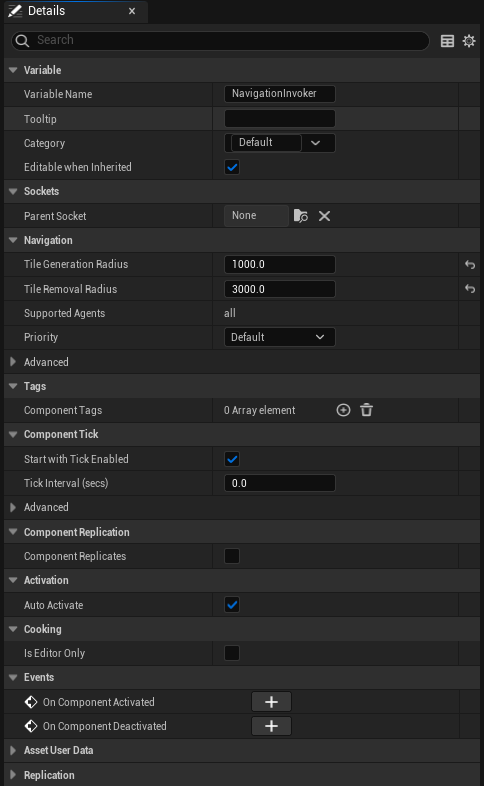The image size is (484, 786).
Task: Remove all Component Tags with the trash icon
Action: (366, 410)
